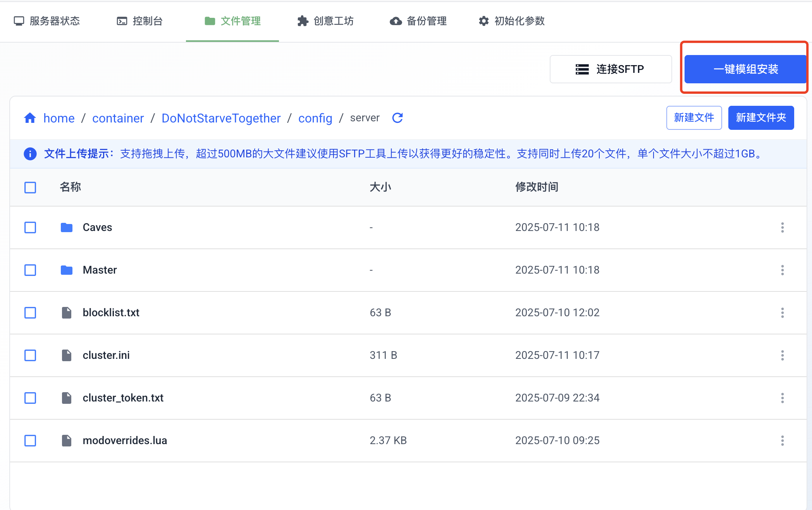
Task: Click the upload tip info icon
Action: click(30, 154)
